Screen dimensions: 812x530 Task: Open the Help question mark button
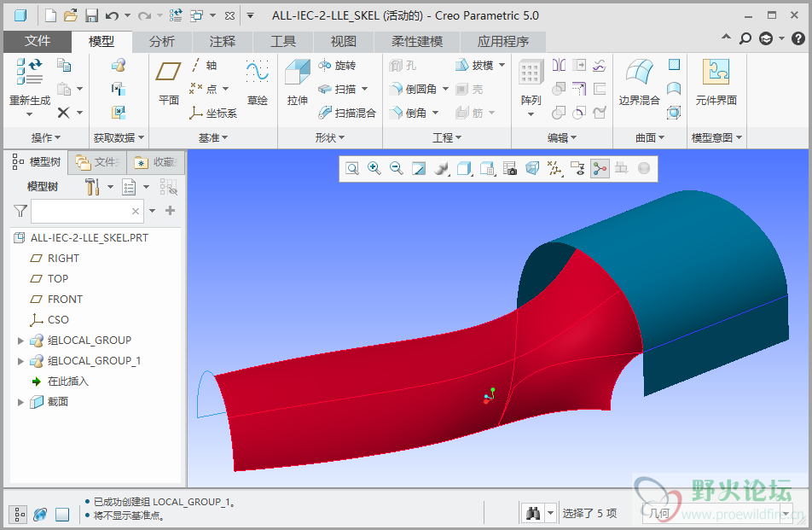pos(798,38)
